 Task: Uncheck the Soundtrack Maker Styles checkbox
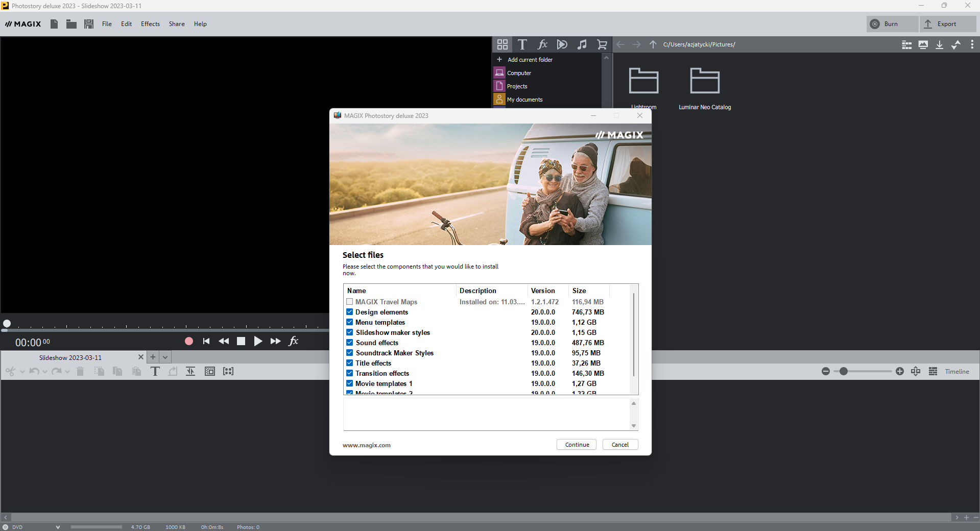[x=350, y=353]
